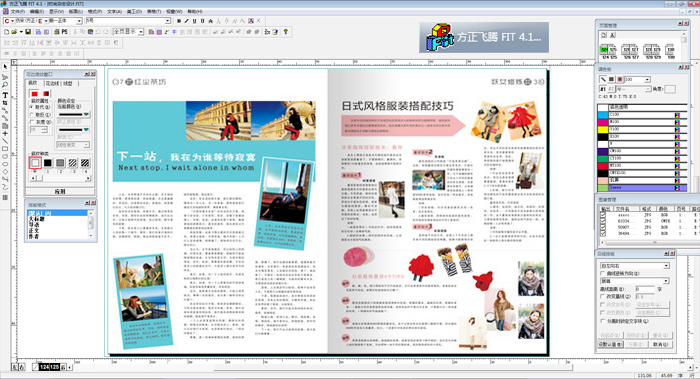
Task: Tick the first 输出 checkbox in the image list
Action: point(603,215)
